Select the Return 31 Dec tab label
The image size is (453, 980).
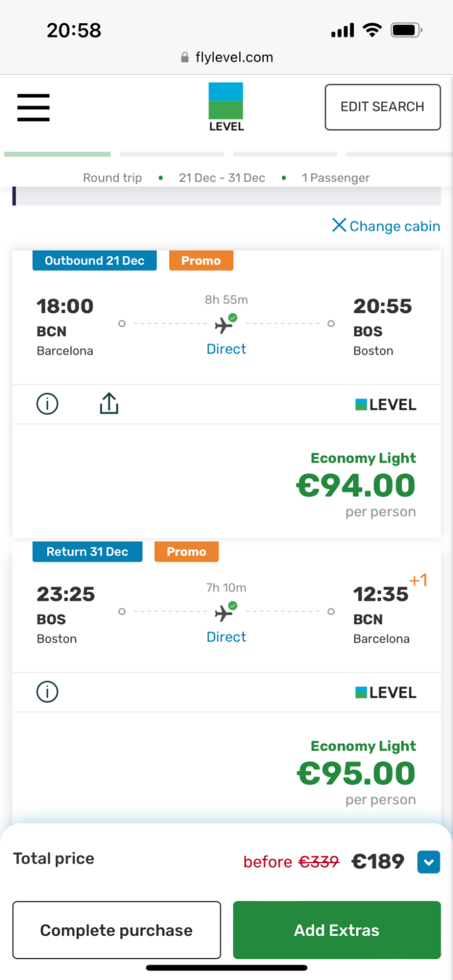(87, 551)
